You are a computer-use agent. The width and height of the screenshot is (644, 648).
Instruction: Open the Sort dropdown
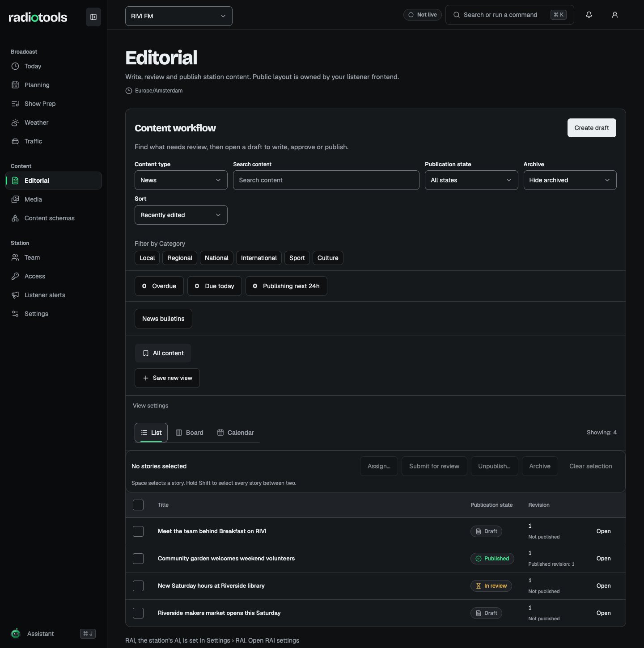(181, 215)
